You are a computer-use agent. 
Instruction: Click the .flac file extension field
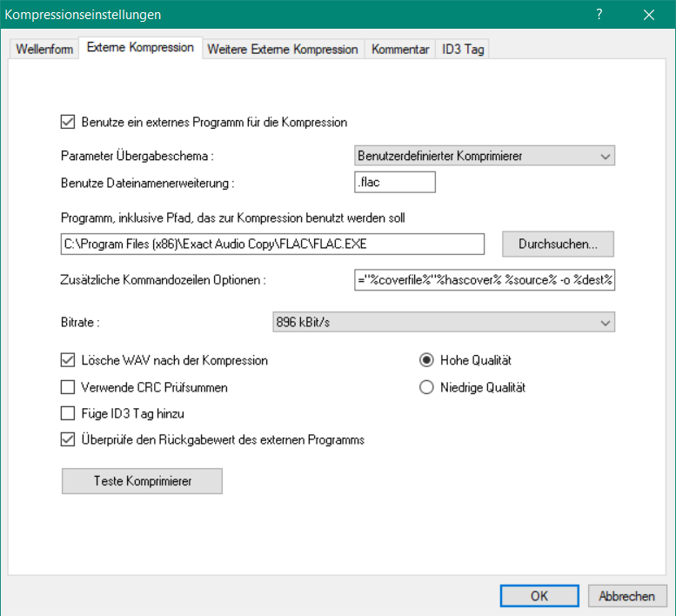coord(395,182)
